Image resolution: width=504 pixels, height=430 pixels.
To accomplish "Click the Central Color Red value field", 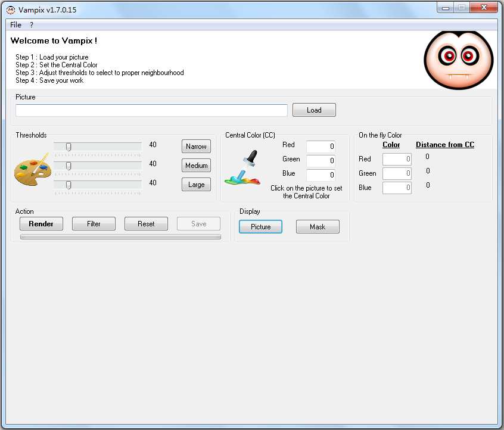I will click(321, 147).
